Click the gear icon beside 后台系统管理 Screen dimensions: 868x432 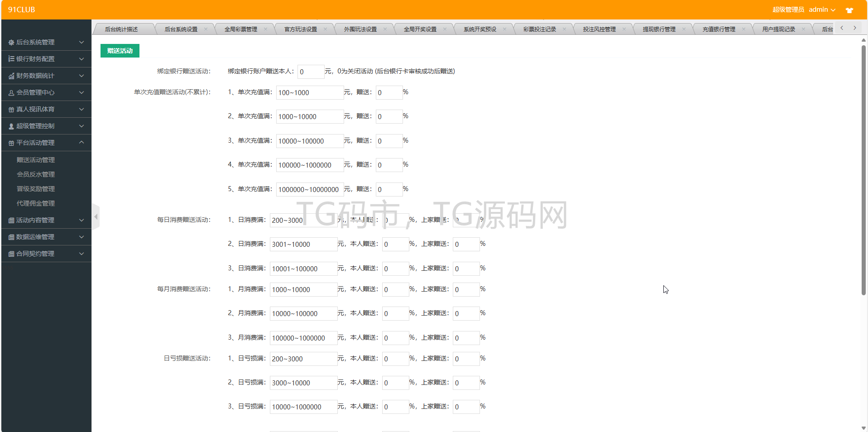[x=11, y=42]
